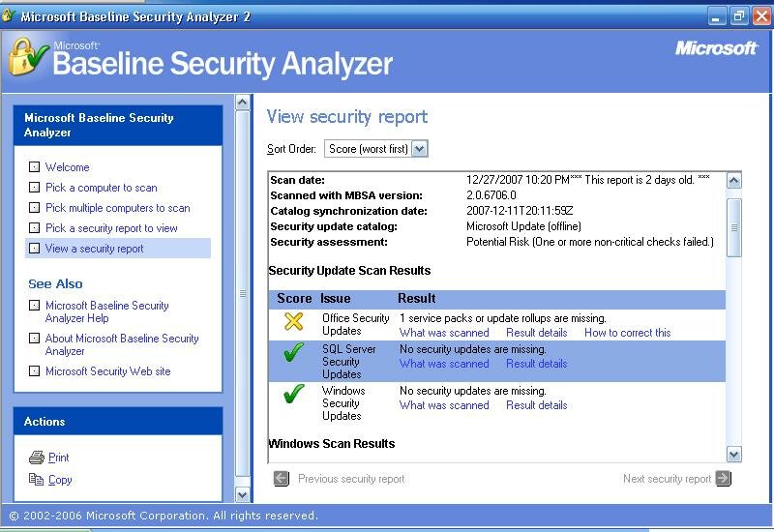
Task: Click the bullet icon beside Pick multiple computers to scan
Action: coord(34,207)
